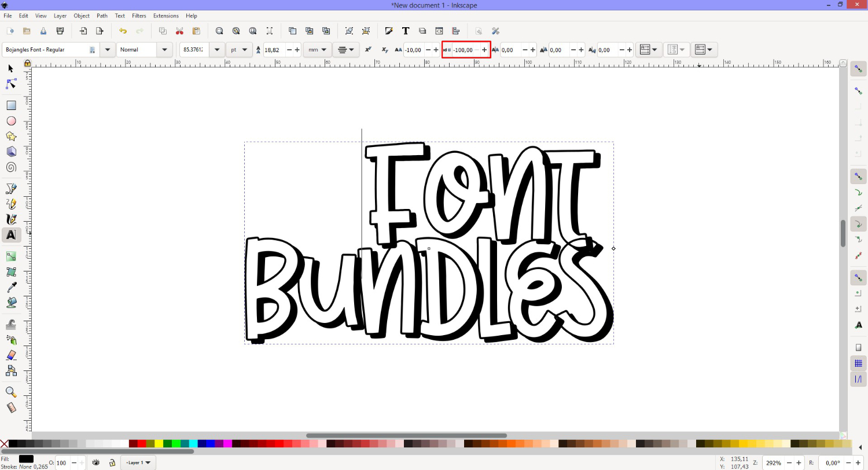This screenshot has width=868, height=470.
Task: Select the Zoom magnifier tool
Action: (x=11, y=392)
